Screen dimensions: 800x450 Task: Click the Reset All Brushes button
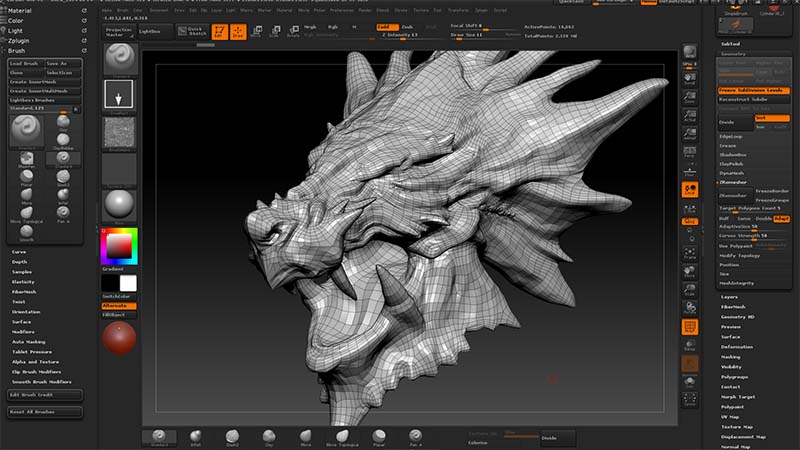click(32, 411)
